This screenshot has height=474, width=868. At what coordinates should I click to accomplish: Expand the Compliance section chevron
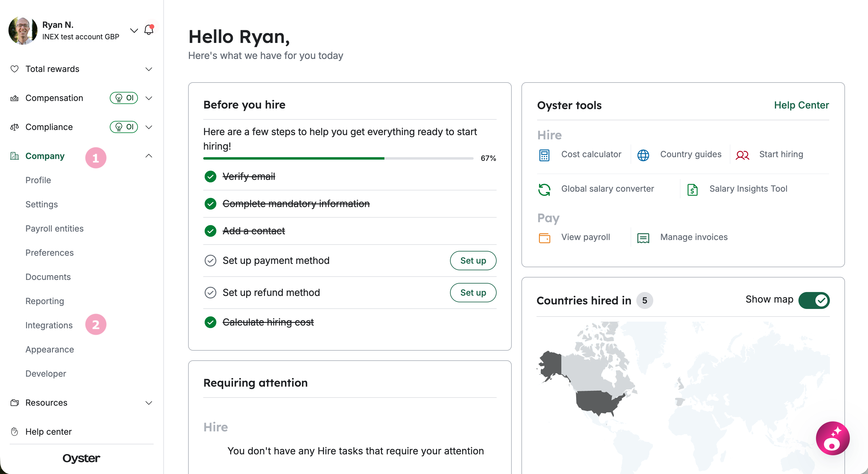[x=148, y=127]
